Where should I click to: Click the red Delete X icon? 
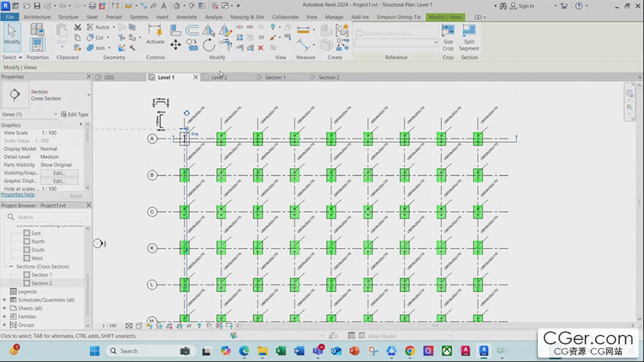(261, 48)
